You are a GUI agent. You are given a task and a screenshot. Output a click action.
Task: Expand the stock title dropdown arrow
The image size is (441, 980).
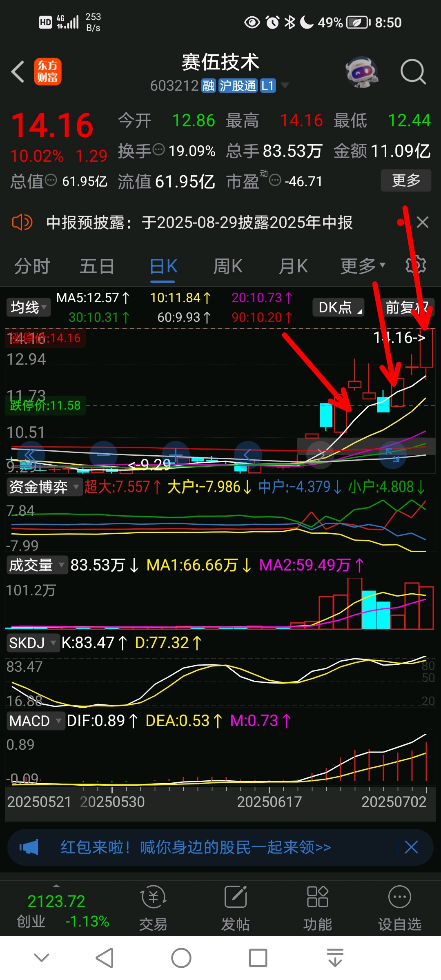[x=285, y=85]
